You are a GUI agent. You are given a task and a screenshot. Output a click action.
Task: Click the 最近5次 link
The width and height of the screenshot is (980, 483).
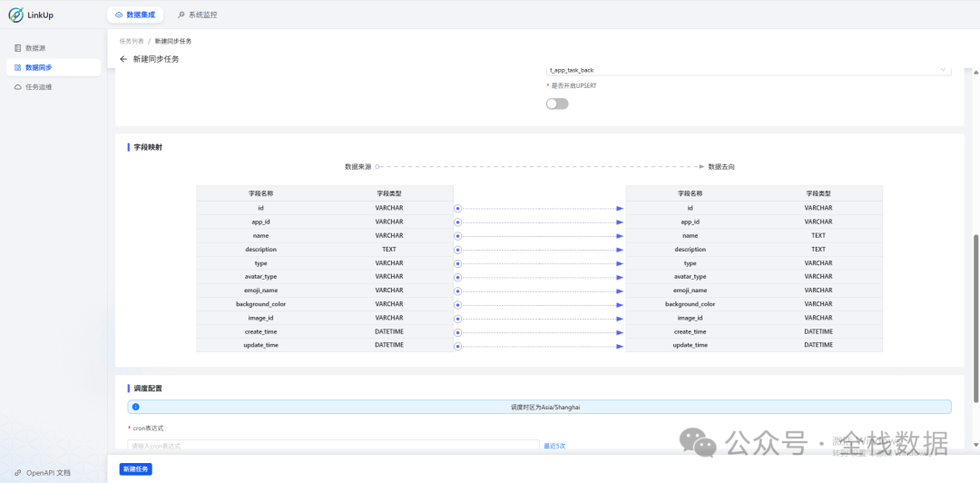pyautogui.click(x=554, y=446)
